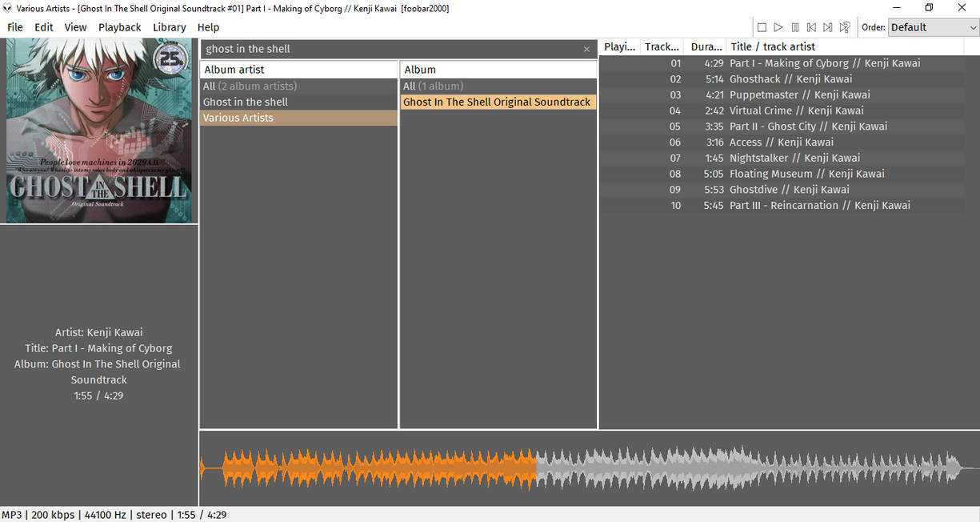Click 'Artist: Kenji Kawai' in the info panel

pyautogui.click(x=99, y=332)
